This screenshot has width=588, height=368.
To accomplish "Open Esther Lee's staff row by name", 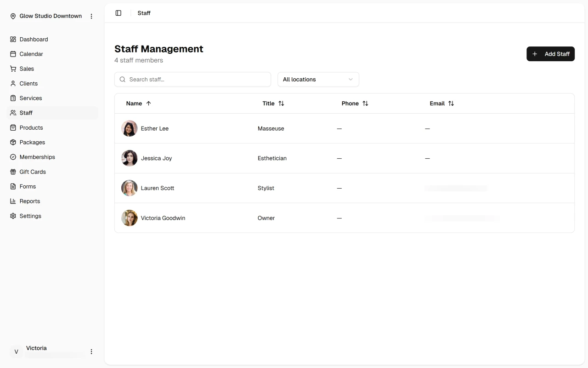I will [154, 128].
